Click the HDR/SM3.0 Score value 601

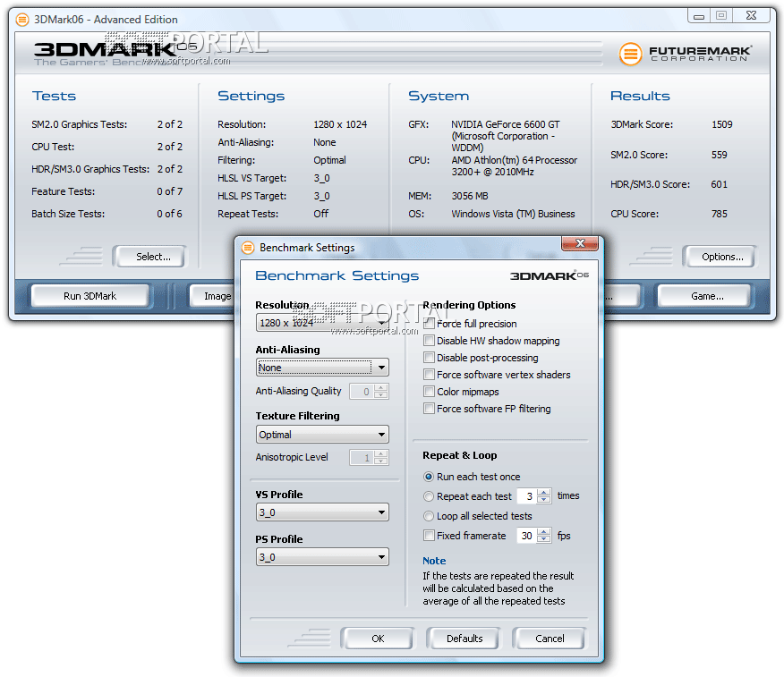pos(719,184)
